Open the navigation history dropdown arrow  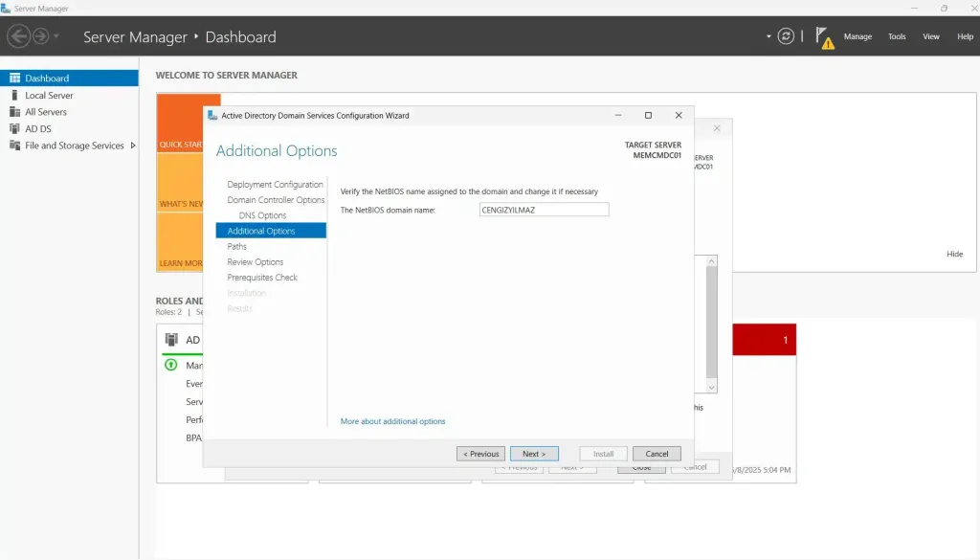point(56,36)
